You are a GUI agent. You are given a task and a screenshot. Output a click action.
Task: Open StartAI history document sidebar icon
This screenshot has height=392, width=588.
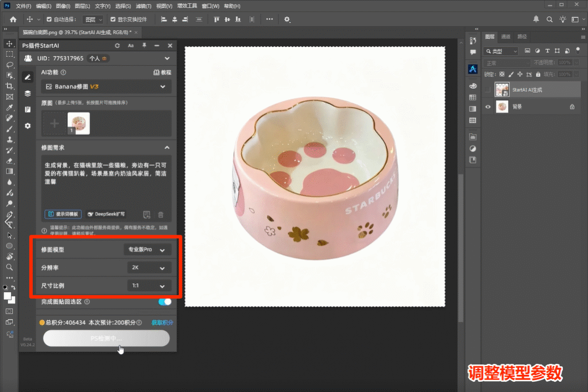coord(28,110)
